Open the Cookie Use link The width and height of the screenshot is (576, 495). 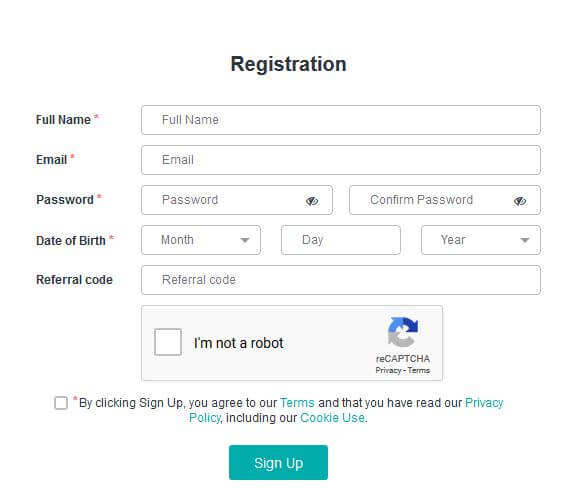333,418
